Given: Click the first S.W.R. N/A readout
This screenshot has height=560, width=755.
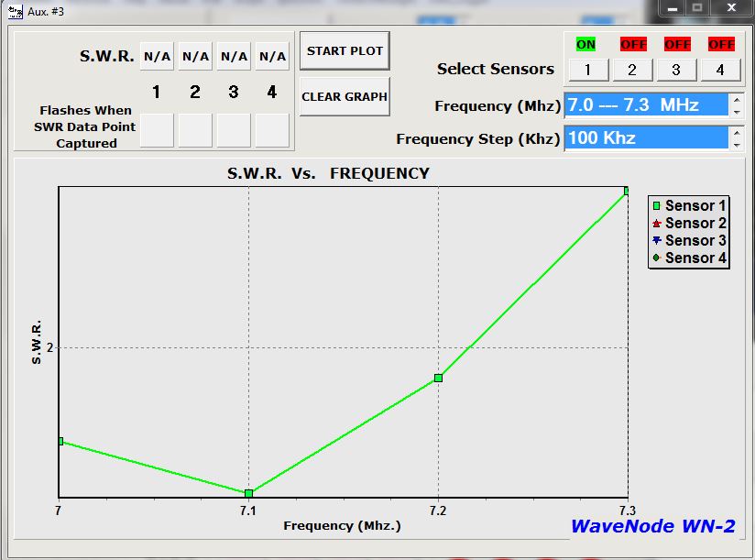Looking at the screenshot, I should pos(157,57).
